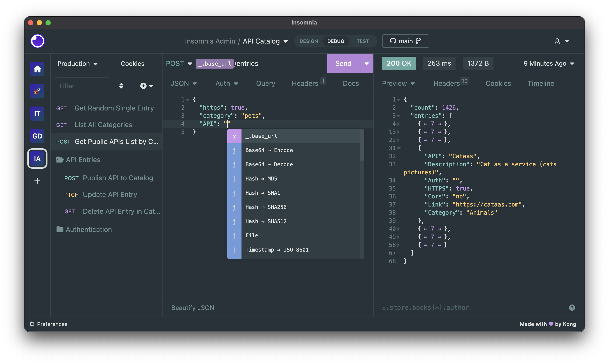
Task: Click the GD workspace sidebar icon
Action: click(37, 136)
